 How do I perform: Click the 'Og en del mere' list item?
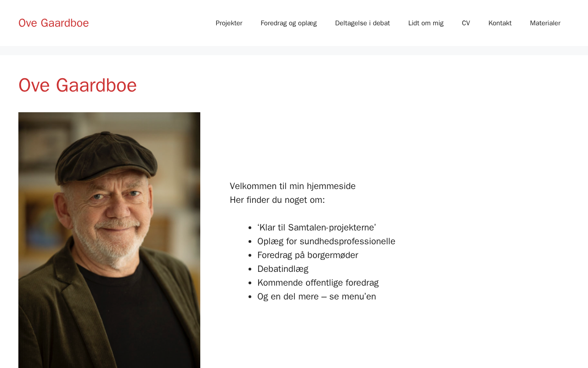317,296
